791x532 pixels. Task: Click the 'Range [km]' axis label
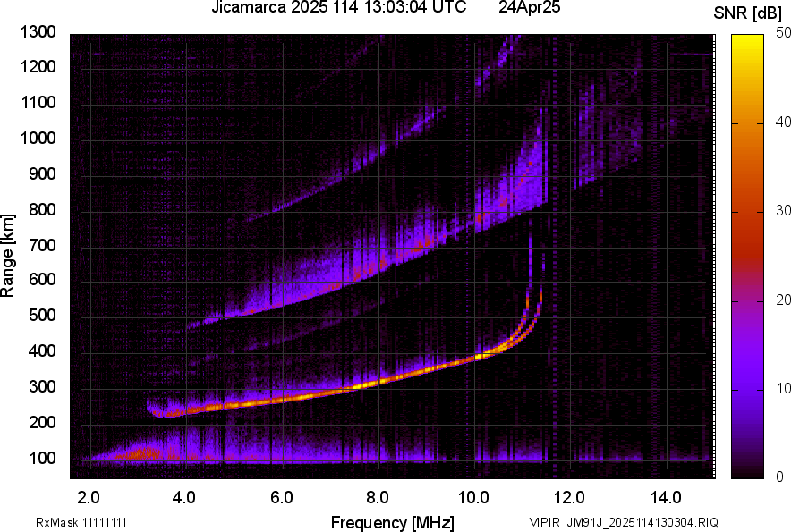[7, 256]
